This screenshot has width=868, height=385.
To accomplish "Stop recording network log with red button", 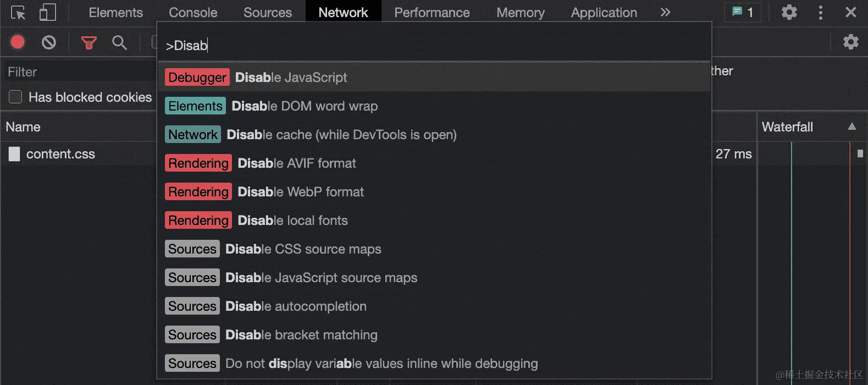I will point(18,42).
